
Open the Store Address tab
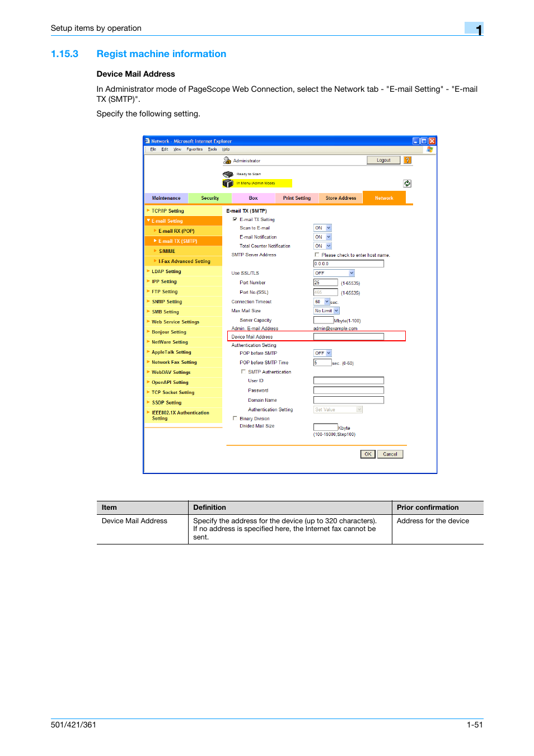pyautogui.click(x=341, y=198)
